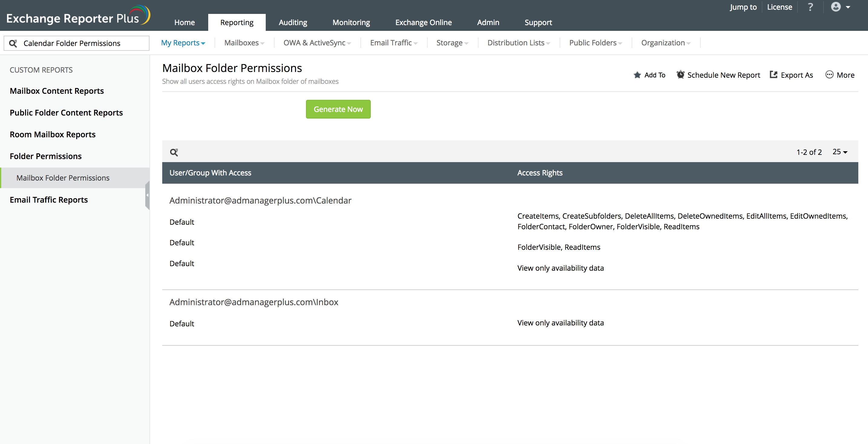This screenshot has height=444, width=868.
Task: Click the License link
Action: point(779,7)
